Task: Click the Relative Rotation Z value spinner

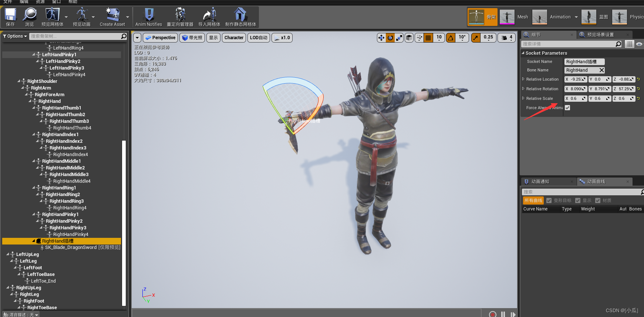Action: click(x=624, y=89)
